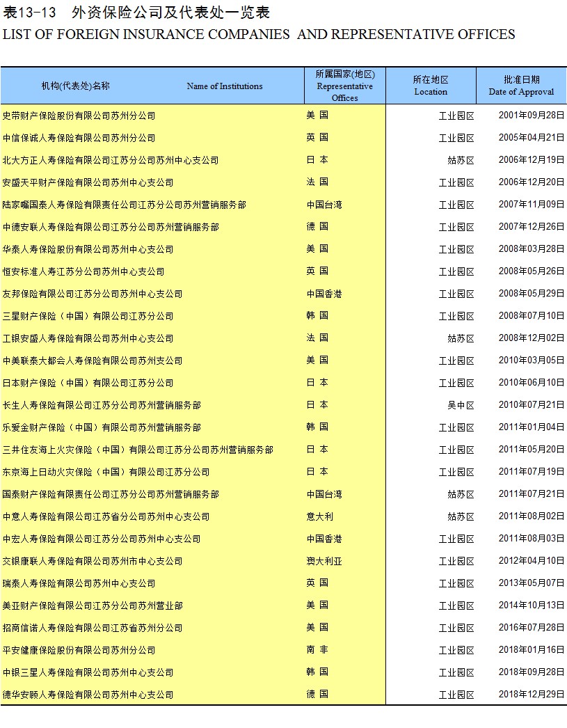Select 美亚财产保险 institution cell

pyautogui.click(x=93, y=606)
